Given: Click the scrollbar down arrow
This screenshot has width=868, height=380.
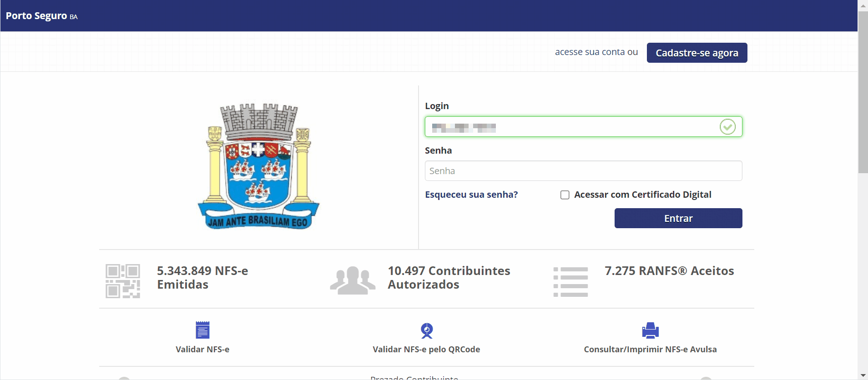Looking at the screenshot, I should 863,375.
